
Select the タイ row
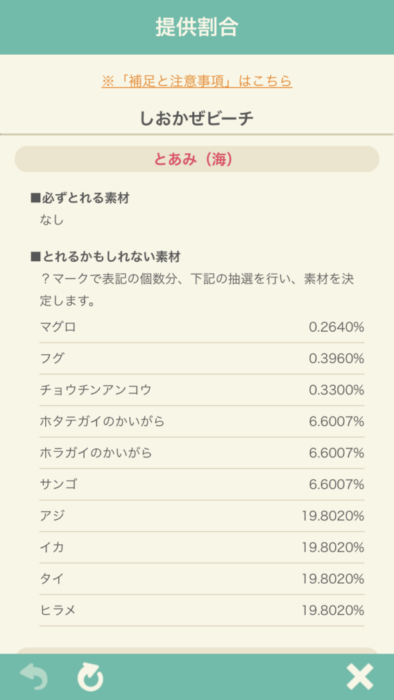[x=202, y=579]
